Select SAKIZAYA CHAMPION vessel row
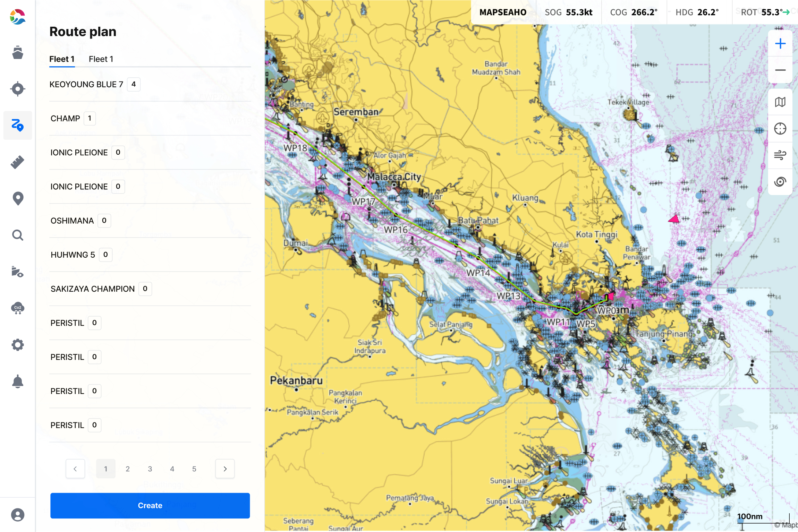This screenshot has height=532, width=798. pos(93,289)
